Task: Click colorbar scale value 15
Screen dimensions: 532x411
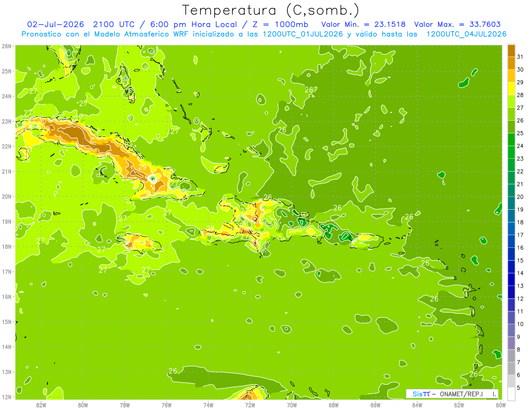Action: [x=520, y=260]
